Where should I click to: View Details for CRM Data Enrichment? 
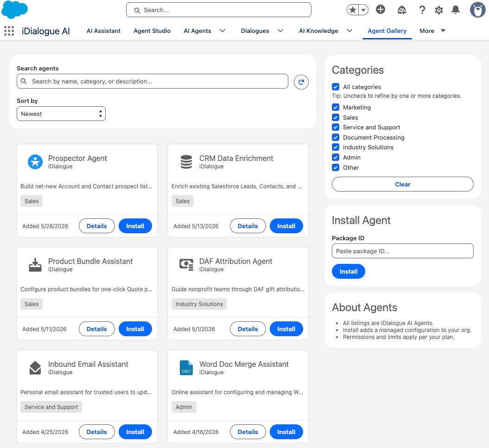[x=248, y=226]
